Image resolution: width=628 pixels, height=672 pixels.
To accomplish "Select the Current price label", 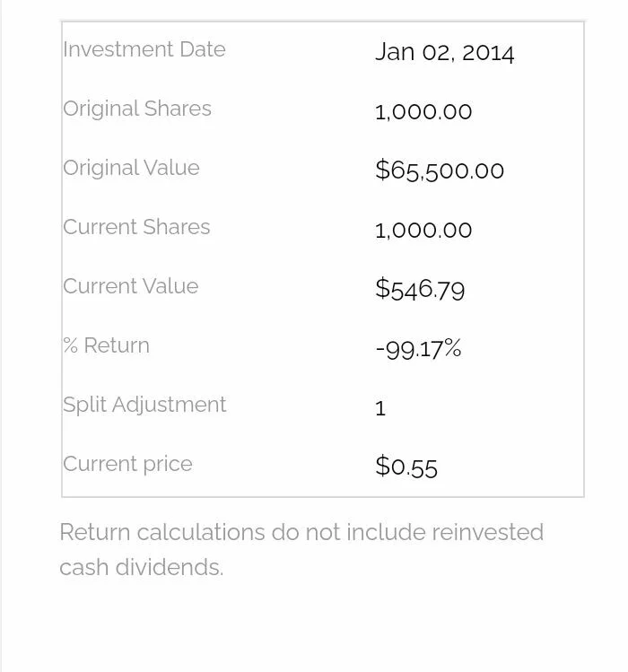I will [x=127, y=464].
